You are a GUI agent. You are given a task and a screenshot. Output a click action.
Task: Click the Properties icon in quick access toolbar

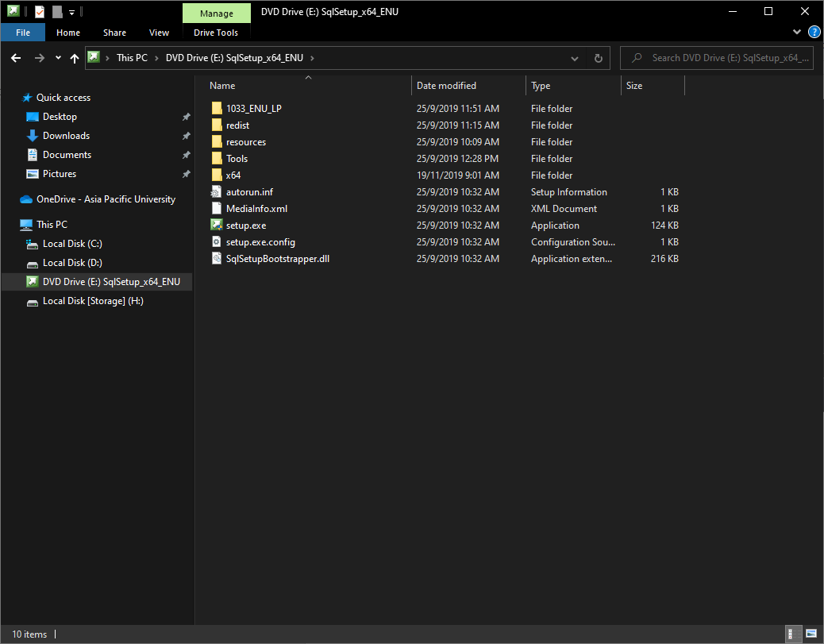pyautogui.click(x=39, y=12)
